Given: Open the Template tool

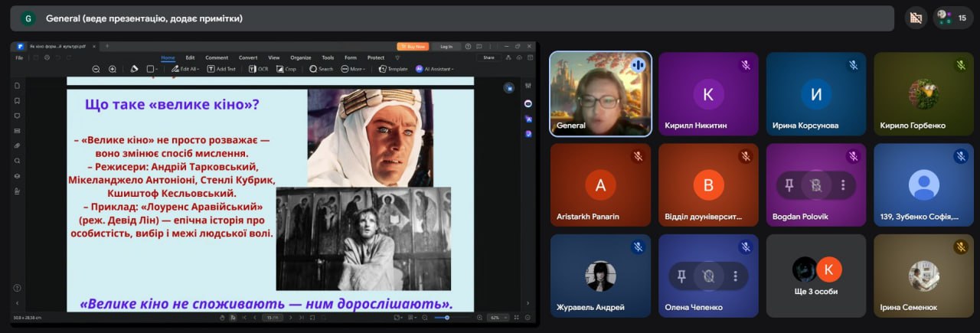Looking at the screenshot, I should 393,69.
